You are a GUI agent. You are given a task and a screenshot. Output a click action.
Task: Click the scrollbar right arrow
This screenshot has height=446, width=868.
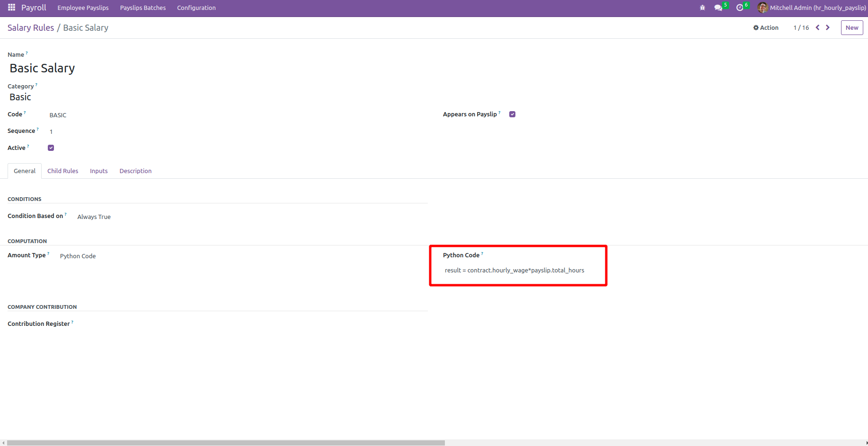[866, 443]
